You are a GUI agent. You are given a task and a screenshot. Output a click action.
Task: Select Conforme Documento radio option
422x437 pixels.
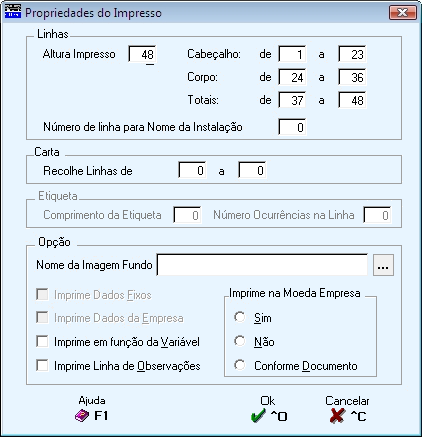coord(239,365)
